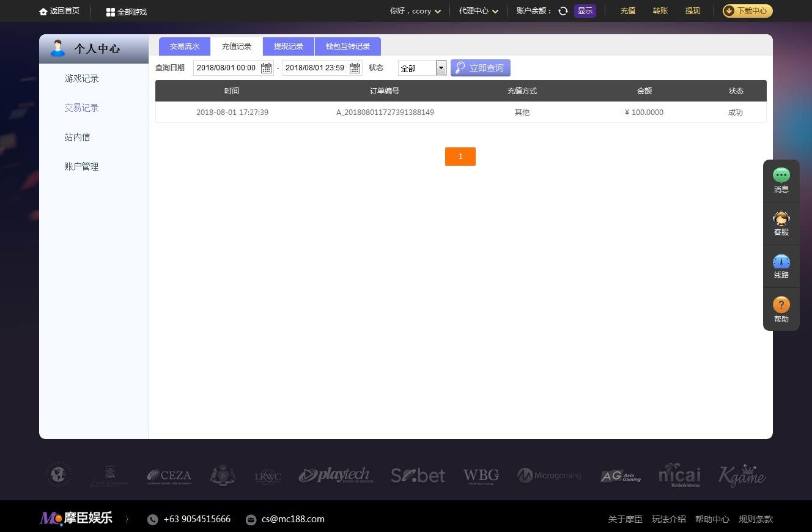The image size is (812, 532).
Task: Toggle 显示 to reveal account balance
Action: (x=585, y=11)
